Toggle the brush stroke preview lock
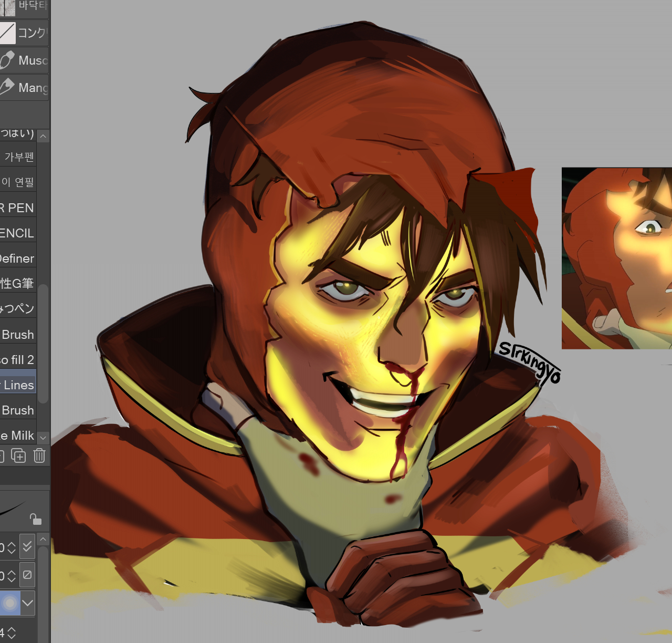This screenshot has height=643, width=672. pos(35,519)
